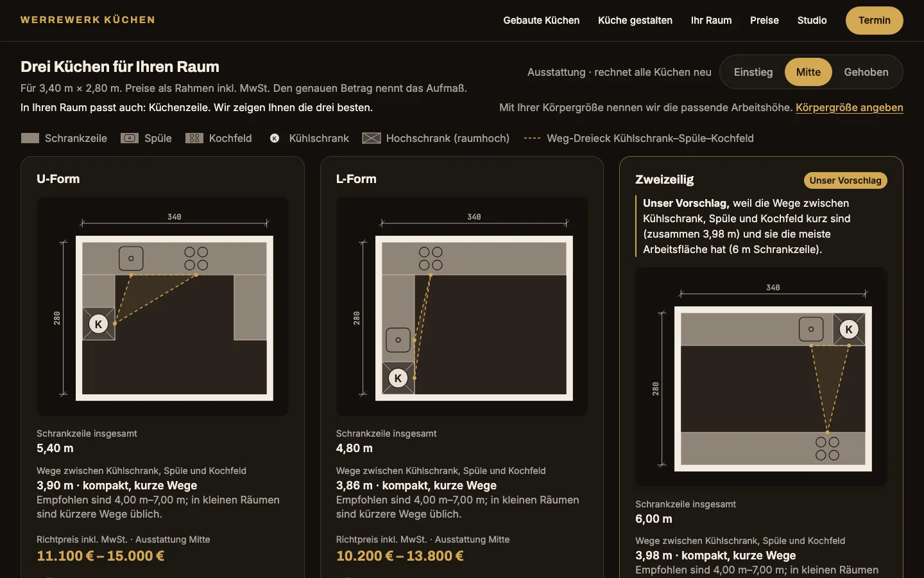Viewport: 924px width, 578px height.
Task: Select the sink symbol in Zweizeilig plan
Action: (x=811, y=329)
